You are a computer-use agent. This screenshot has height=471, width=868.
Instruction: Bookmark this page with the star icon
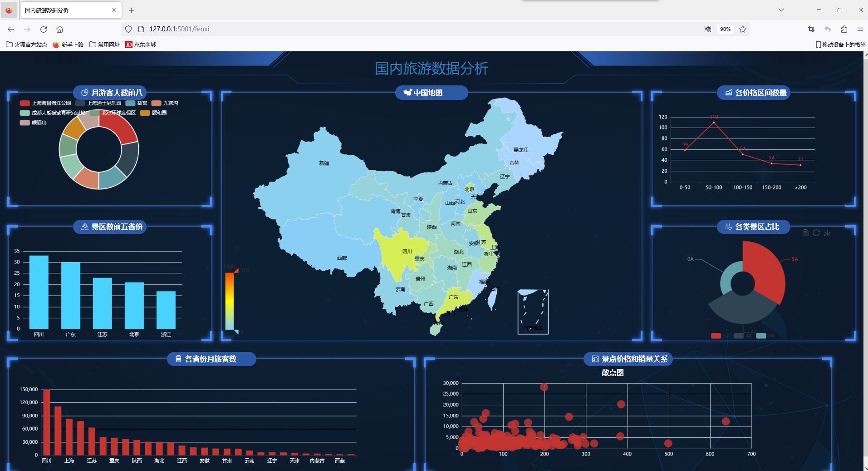click(x=743, y=29)
